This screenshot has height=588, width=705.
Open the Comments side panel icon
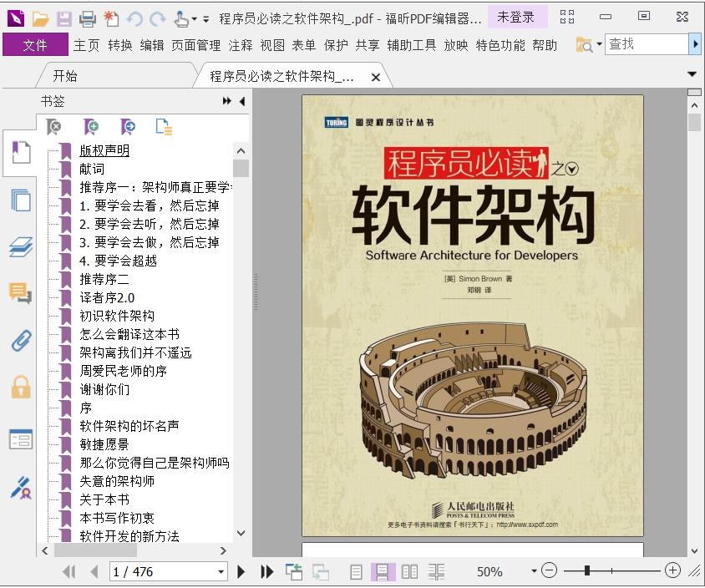coord(20,293)
